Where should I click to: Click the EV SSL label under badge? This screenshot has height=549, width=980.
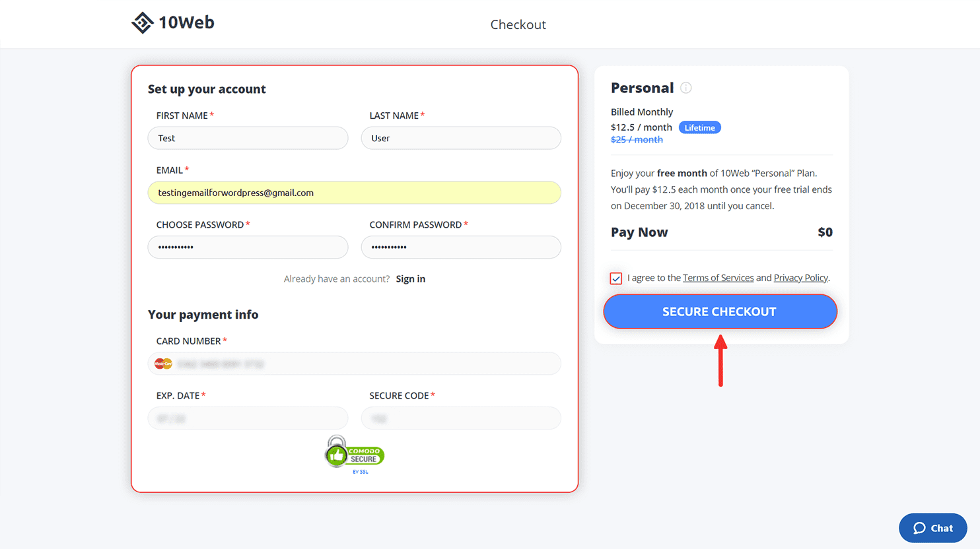(360, 472)
